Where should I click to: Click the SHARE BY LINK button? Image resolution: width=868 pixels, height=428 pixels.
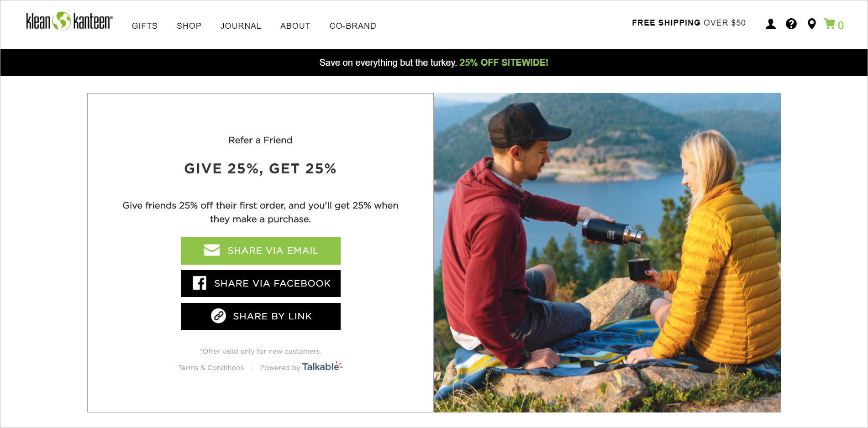coord(260,316)
